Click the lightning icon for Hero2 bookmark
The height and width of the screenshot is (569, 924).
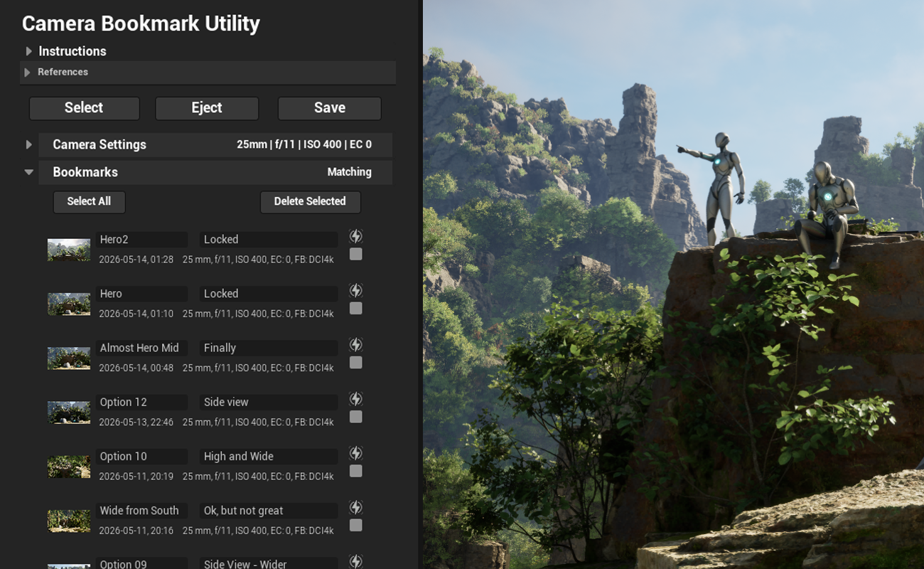click(x=356, y=236)
